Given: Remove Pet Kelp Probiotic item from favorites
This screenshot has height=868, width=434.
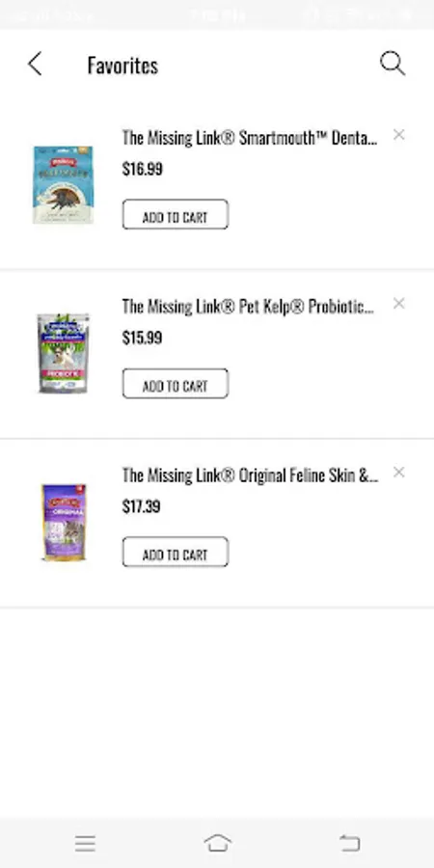Looking at the screenshot, I should tap(398, 304).
